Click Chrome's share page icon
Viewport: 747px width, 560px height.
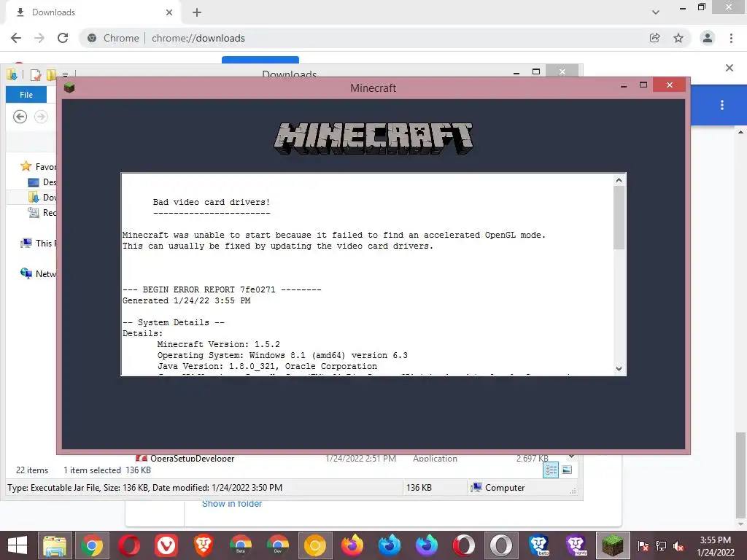coord(655,38)
